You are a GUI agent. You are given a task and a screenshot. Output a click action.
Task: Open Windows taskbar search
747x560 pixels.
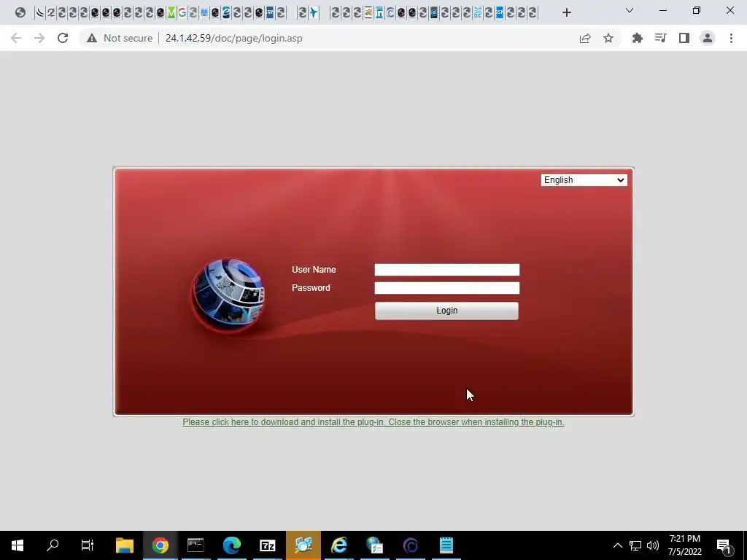[53, 545]
